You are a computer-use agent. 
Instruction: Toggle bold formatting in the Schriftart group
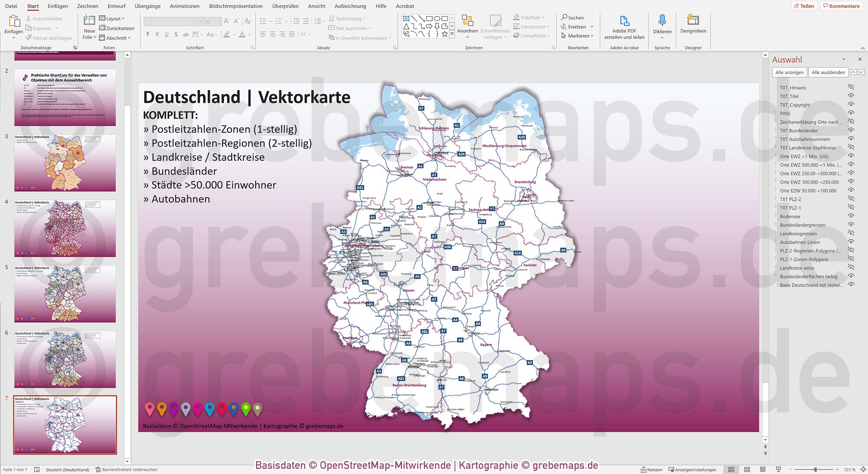[148, 34]
